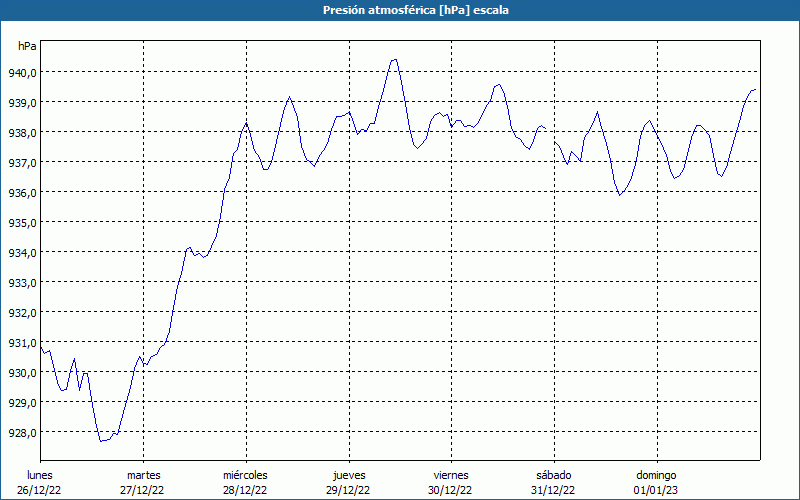Select the 'domingo' day label
This screenshot has width=800, height=500.
pyautogui.click(x=657, y=475)
